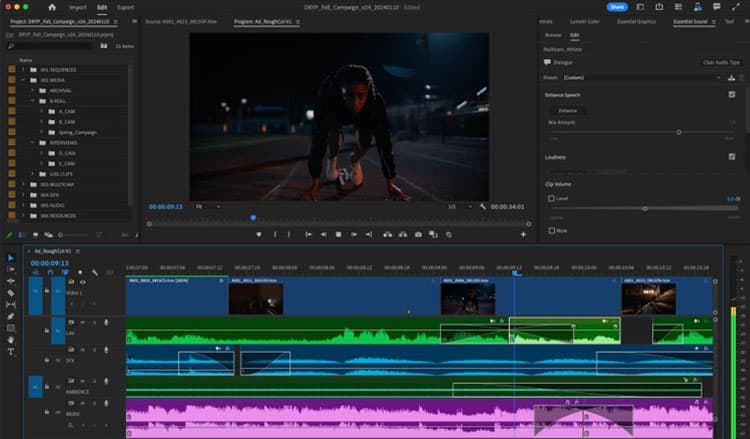Select the Ripple Edit tool
Viewport: 750px width, 439px height.
pyautogui.click(x=11, y=281)
